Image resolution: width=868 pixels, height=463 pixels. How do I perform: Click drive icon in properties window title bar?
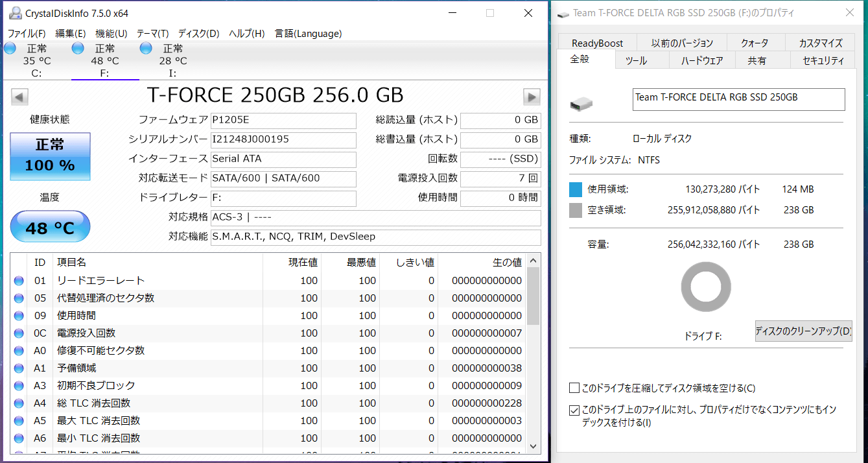click(563, 14)
